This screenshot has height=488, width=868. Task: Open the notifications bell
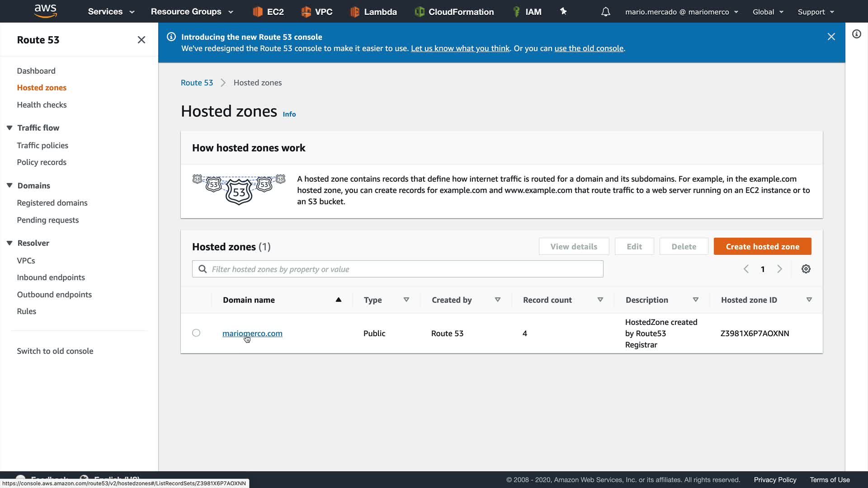(x=605, y=12)
